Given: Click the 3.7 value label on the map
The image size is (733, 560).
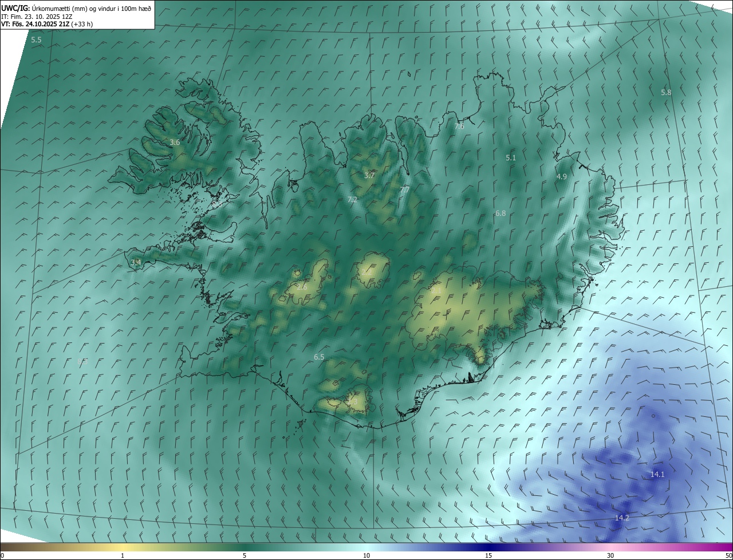Looking at the screenshot, I should [x=369, y=175].
